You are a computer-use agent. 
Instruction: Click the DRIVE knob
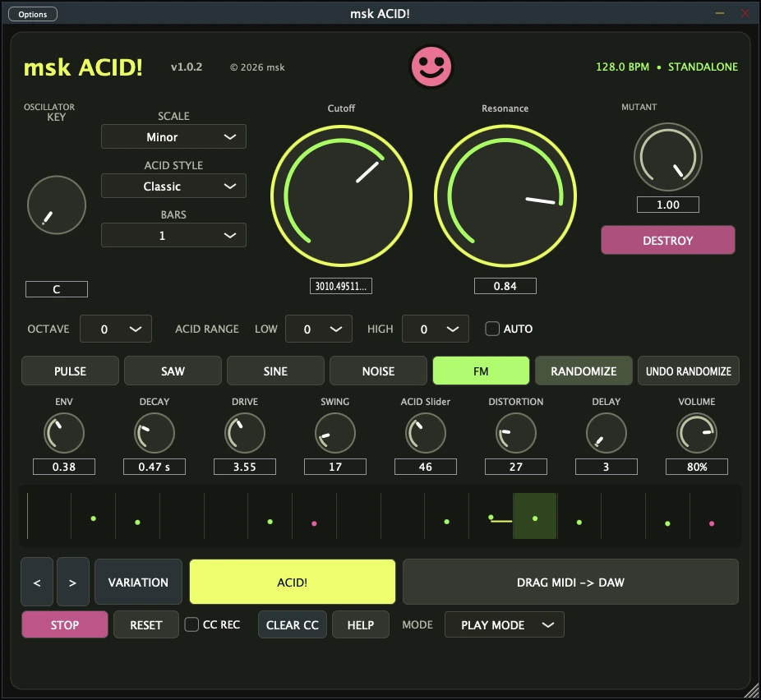(x=245, y=433)
